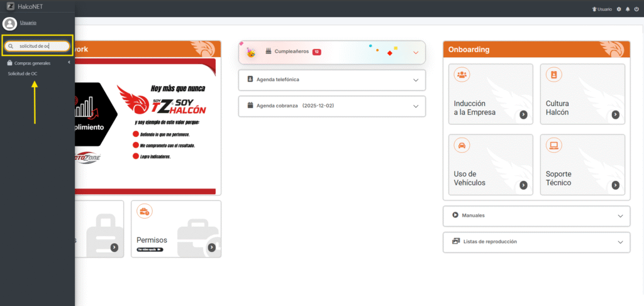
Task: Click the Usuario link in sidebar
Action: (28, 23)
